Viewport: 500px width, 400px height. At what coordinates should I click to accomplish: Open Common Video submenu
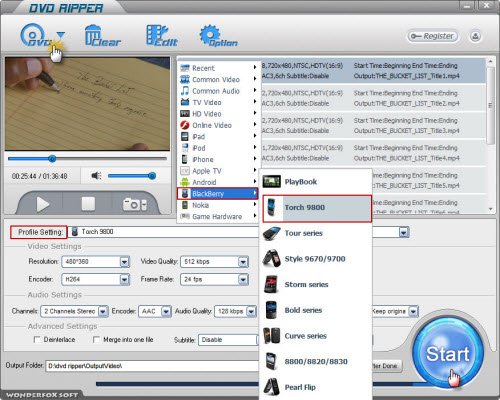219,79
